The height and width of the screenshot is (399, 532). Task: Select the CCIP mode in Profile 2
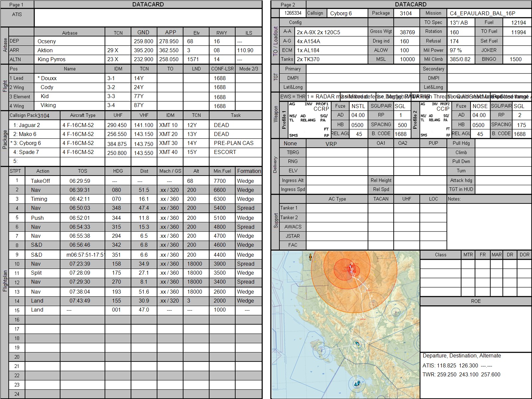coord(443,109)
